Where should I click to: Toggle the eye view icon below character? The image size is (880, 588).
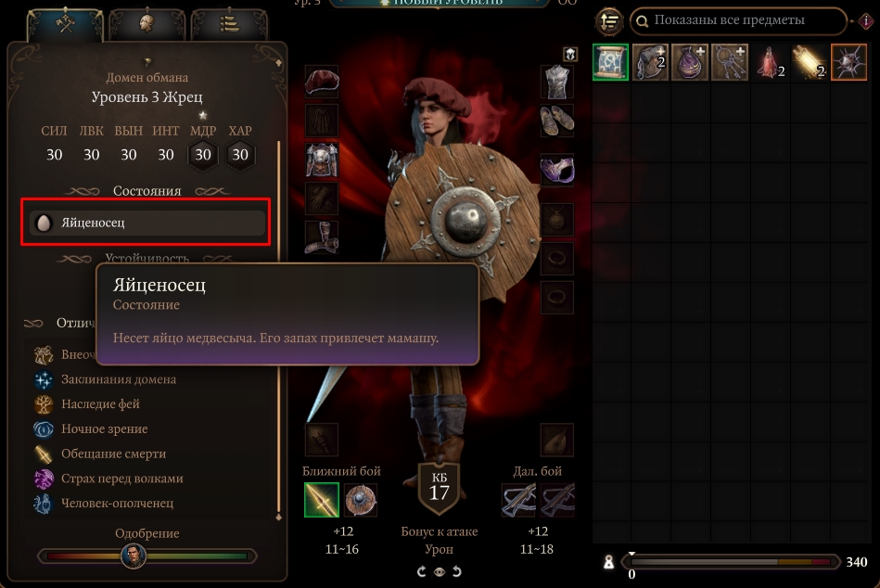tap(440, 571)
